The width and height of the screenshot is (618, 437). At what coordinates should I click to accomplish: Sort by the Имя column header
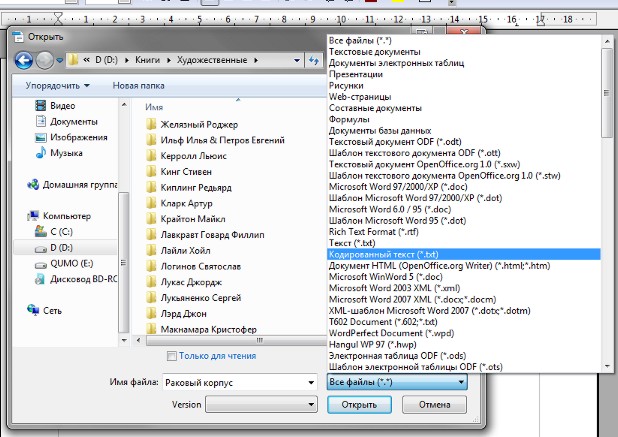pyautogui.click(x=154, y=107)
